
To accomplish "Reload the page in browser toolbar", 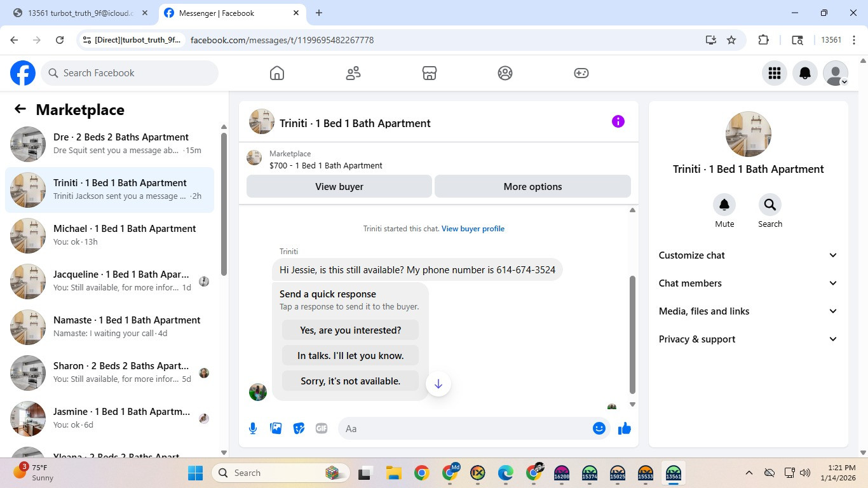I will click(x=60, y=40).
